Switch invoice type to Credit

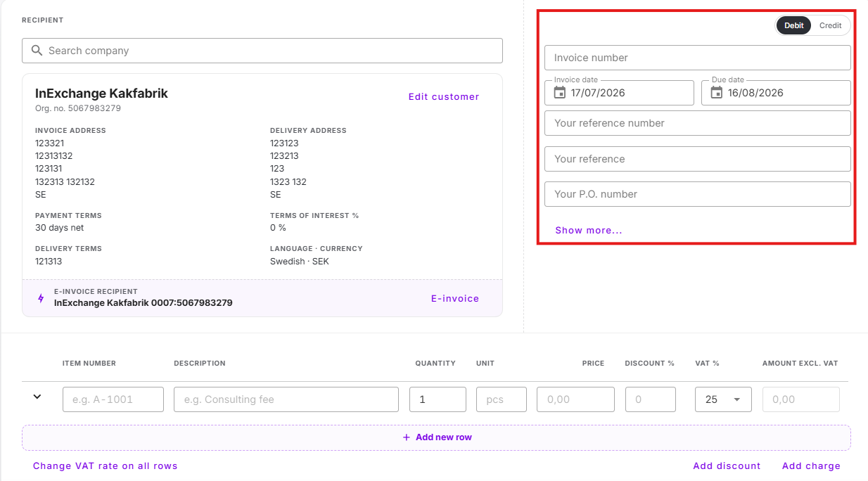pyautogui.click(x=830, y=25)
